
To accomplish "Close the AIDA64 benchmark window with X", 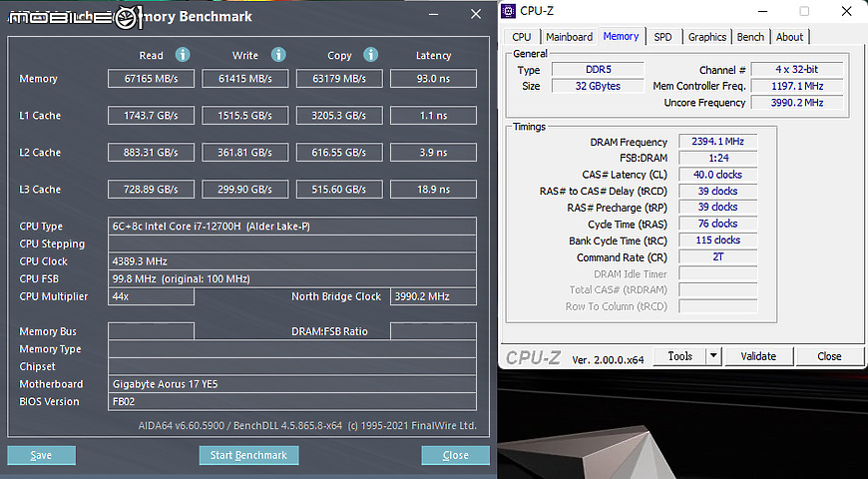I will [476, 14].
